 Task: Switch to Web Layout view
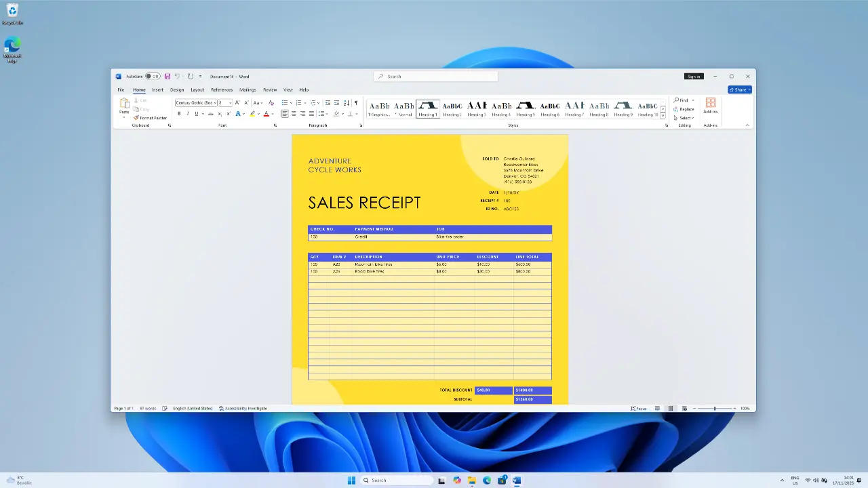tap(684, 409)
